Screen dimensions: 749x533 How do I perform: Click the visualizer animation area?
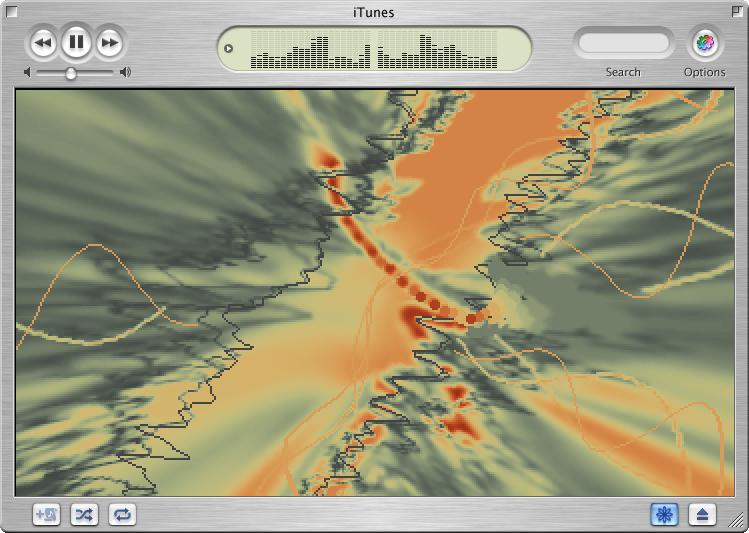pos(375,293)
